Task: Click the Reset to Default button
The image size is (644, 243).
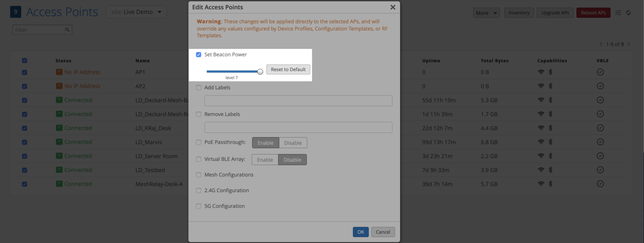Action: [288, 70]
